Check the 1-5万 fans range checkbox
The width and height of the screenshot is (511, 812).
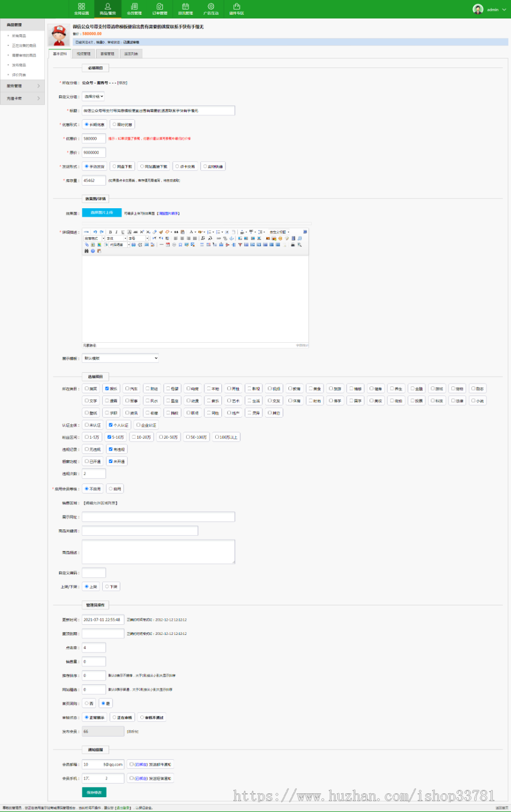87,437
